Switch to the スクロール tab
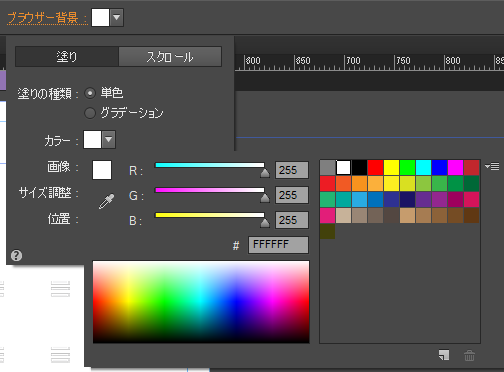The width and height of the screenshot is (504, 372). coord(170,57)
